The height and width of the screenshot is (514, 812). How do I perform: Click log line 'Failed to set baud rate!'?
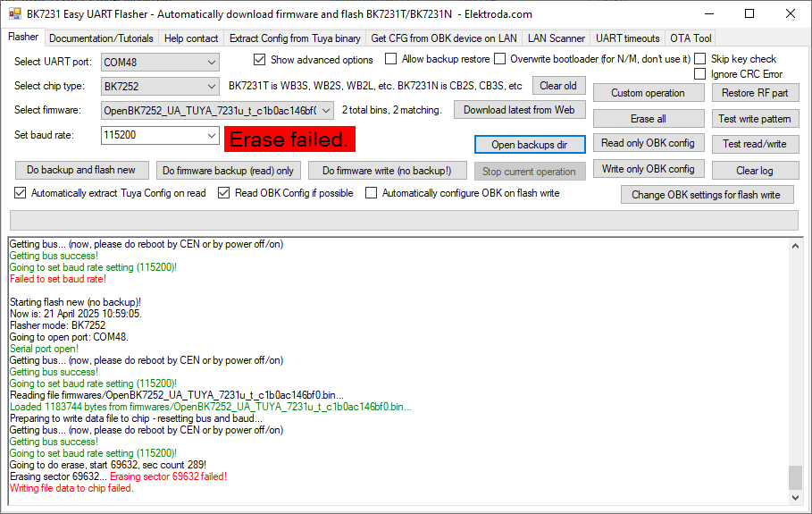[x=58, y=279]
